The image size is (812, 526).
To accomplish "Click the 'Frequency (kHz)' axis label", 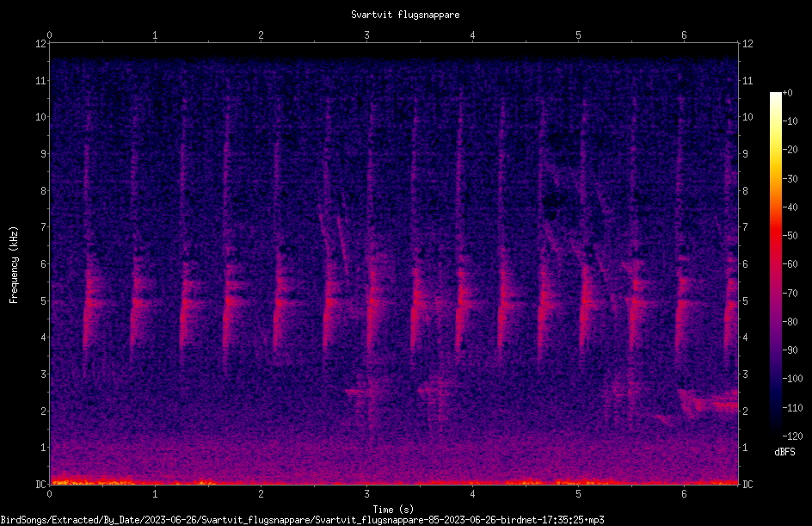I will tap(14, 265).
